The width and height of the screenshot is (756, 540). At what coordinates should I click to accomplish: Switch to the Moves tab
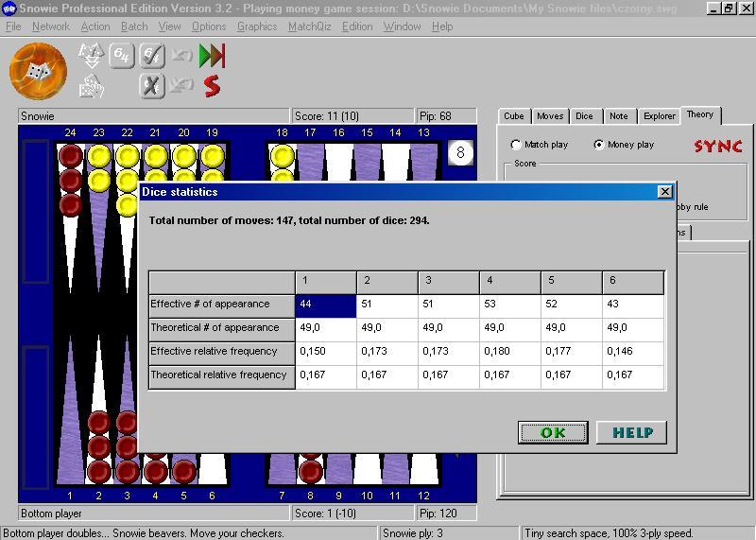pos(549,116)
